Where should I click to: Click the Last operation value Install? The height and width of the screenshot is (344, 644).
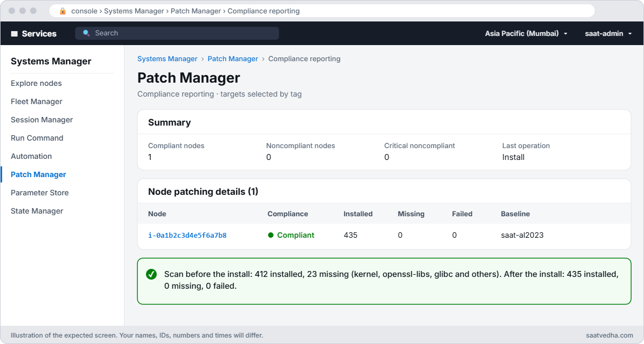pos(514,157)
